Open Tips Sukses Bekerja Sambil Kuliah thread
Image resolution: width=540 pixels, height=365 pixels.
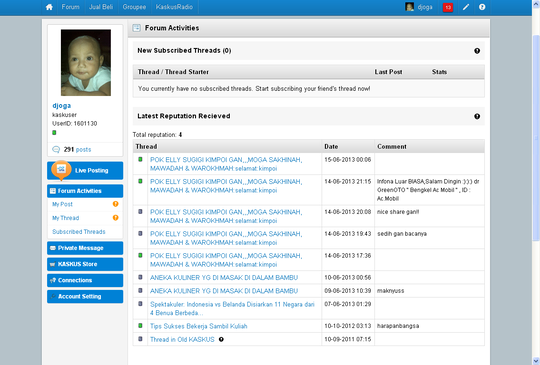(x=199, y=326)
